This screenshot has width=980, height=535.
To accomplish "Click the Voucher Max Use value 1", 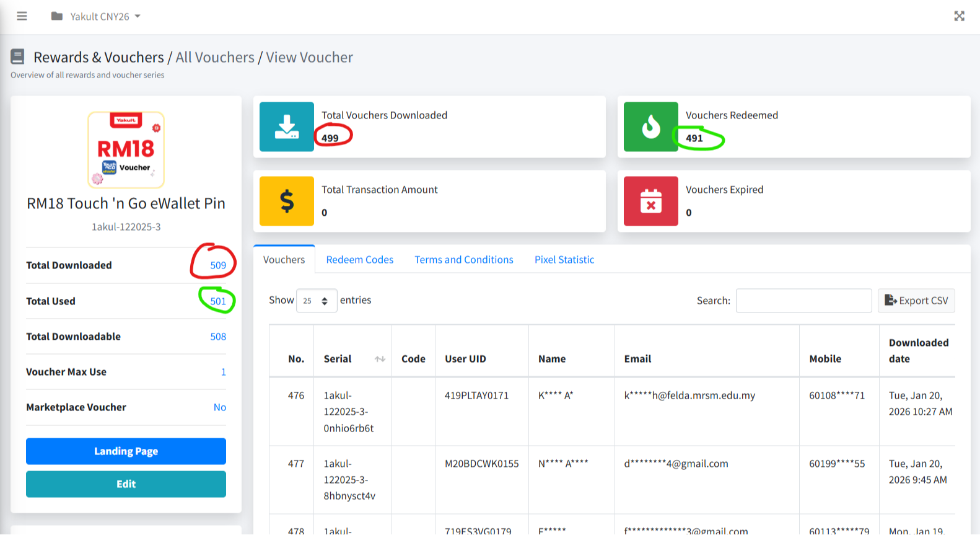I will [224, 372].
